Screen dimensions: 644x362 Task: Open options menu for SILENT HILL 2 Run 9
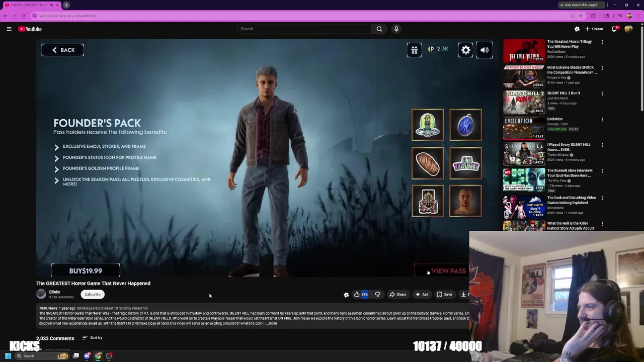(602, 94)
